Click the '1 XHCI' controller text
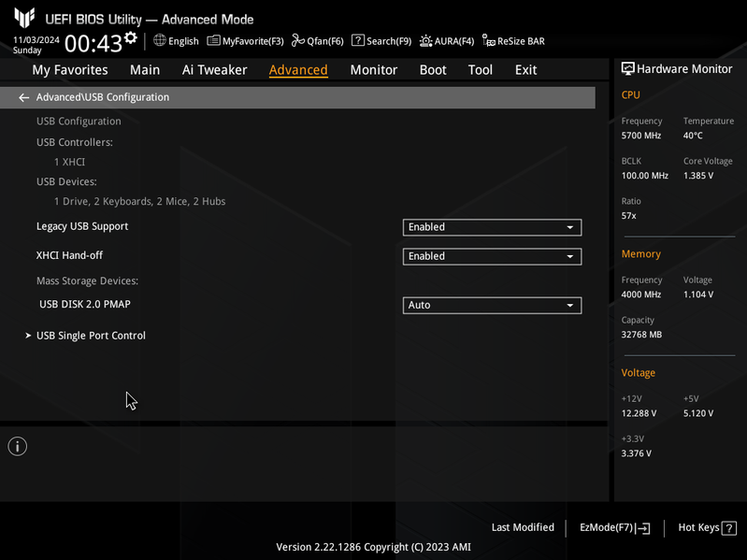Image resolution: width=747 pixels, height=560 pixels. [x=69, y=162]
